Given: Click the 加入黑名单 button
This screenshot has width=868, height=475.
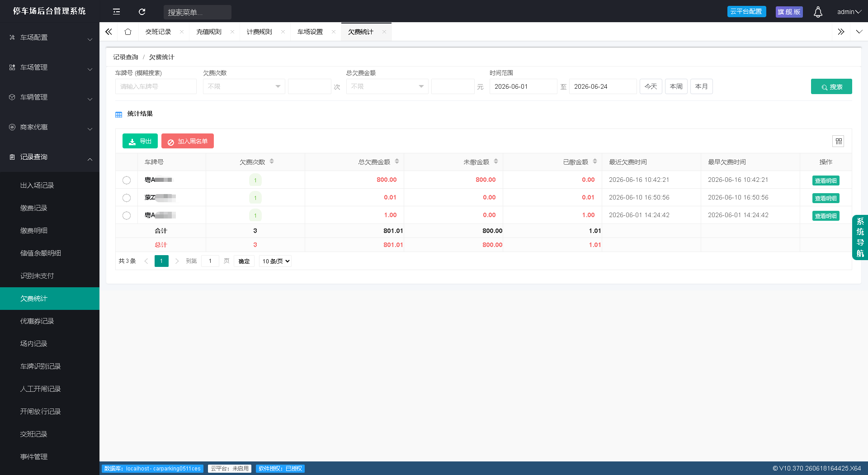Looking at the screenshot, I should click(x=188, y=141).
